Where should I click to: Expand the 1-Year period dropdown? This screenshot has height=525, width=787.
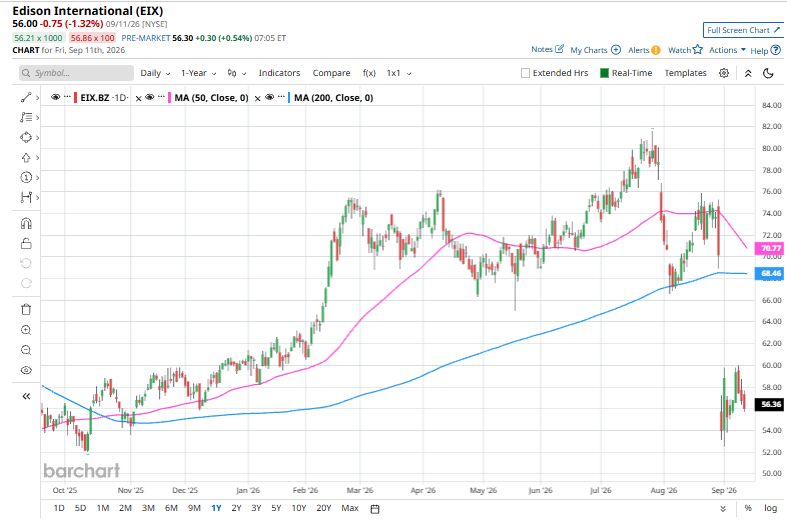coord(199,73)
